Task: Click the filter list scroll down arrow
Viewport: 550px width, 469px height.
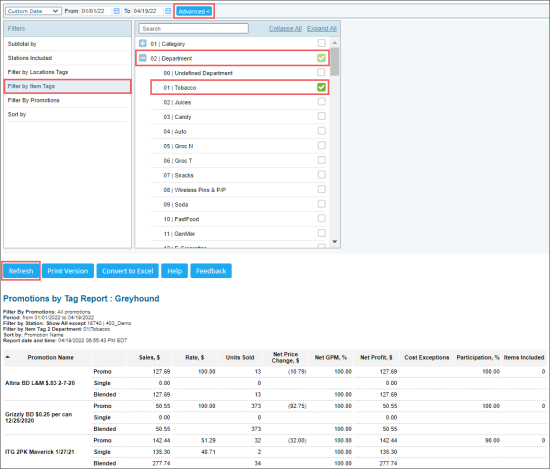Action: tap(335, 242)
